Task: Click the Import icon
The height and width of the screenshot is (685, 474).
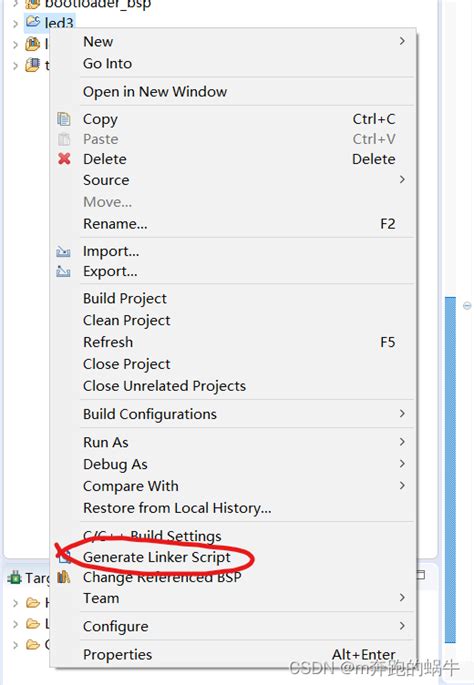Action: pos(63,251)
